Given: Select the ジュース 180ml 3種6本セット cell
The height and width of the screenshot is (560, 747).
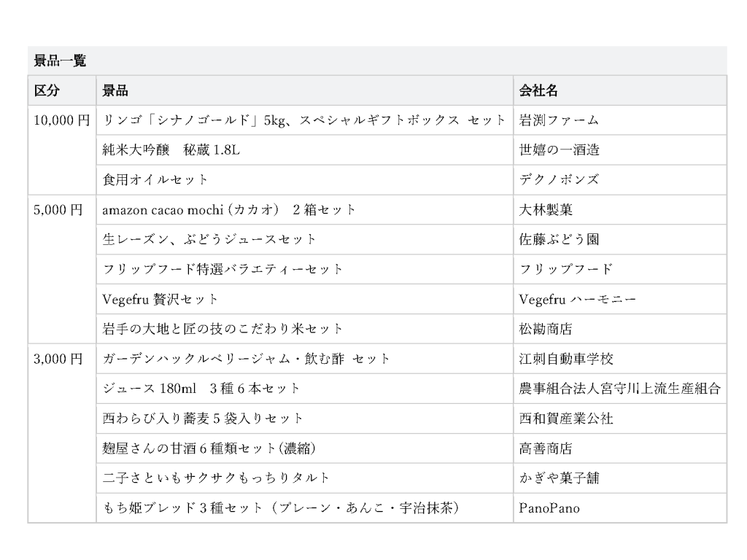Looking at the screenshot, I should point(305,389).
